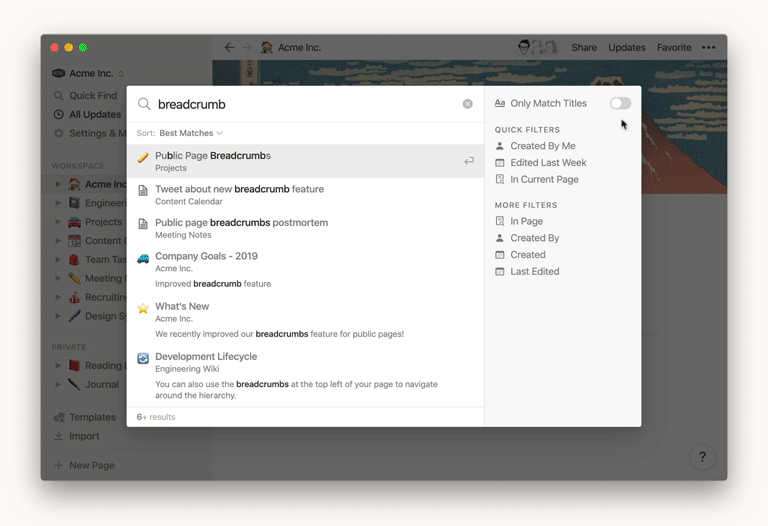Toggle the Only Match Titles switch
768x526 pixels.
(620, 103)
